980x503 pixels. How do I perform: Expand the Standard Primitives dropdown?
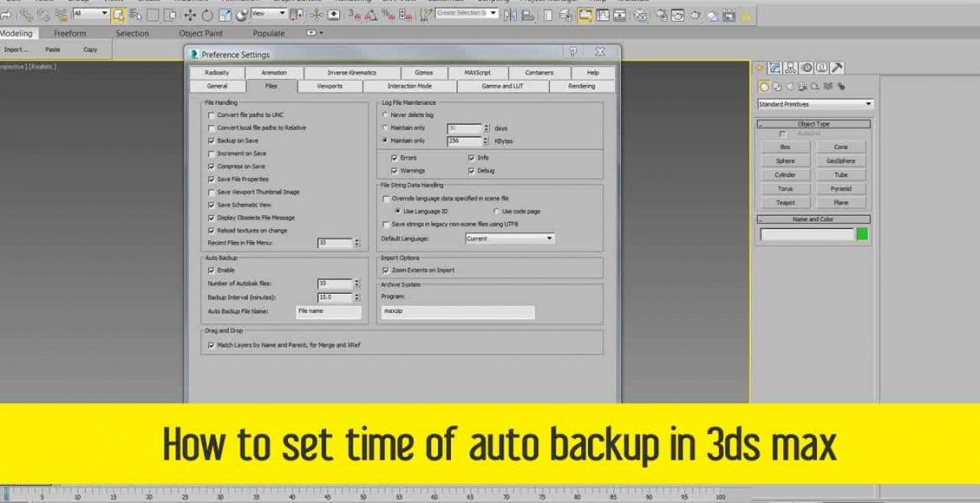pyautogui.click(x=815, y=104)
